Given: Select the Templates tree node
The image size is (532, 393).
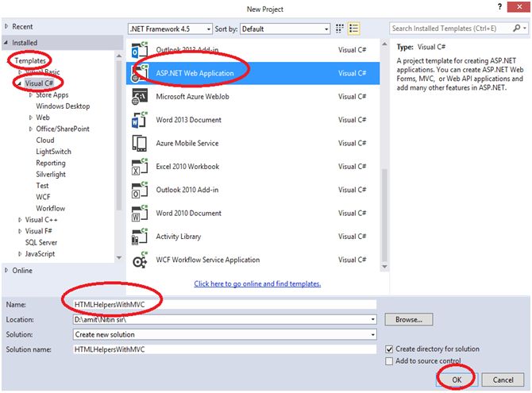Looking at the screenshot, I should [x=30, y=61].
